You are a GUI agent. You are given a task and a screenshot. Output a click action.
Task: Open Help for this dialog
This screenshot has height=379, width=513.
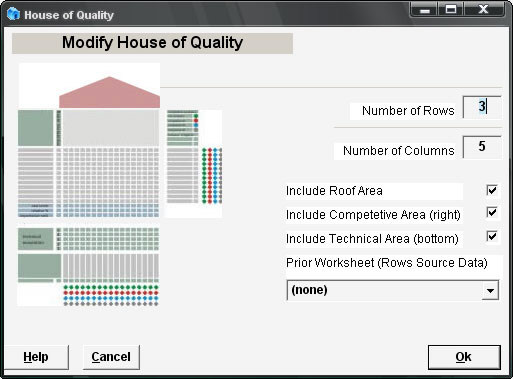click(x=36, y=357)
